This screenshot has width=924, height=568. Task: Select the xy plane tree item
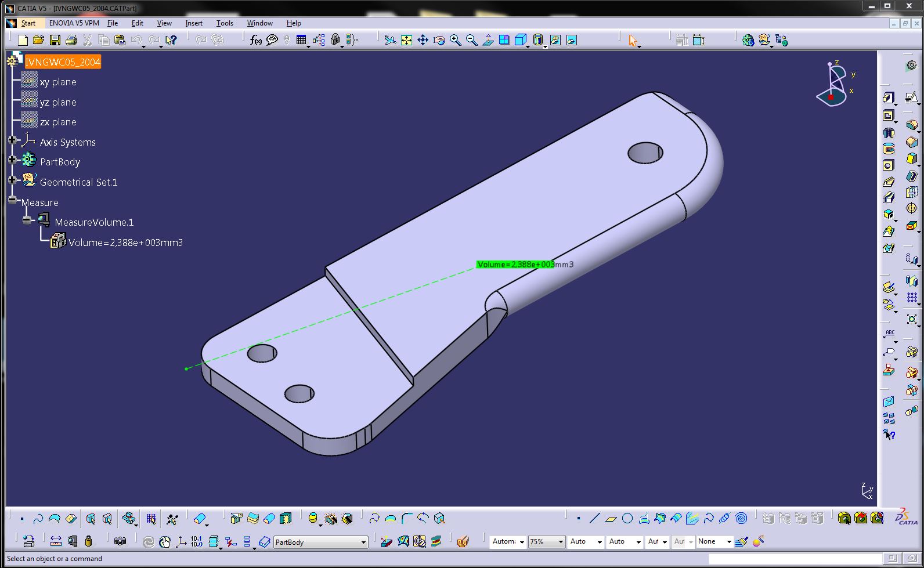pos(58,82)
